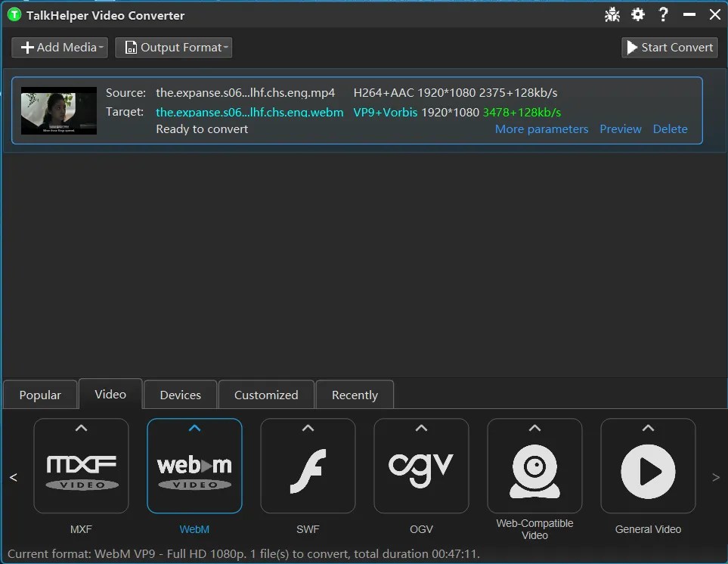Choose the SWF flash format icon
This screenshot has width=728, height=564.
[x=308, y=466]
